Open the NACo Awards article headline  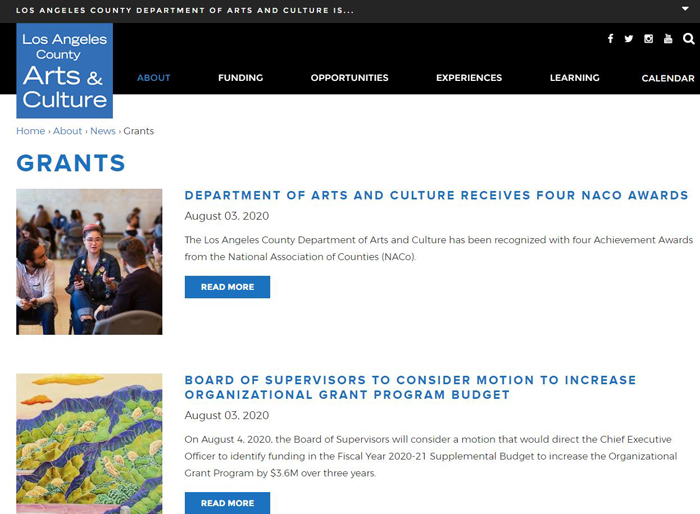tap(437, 195)
